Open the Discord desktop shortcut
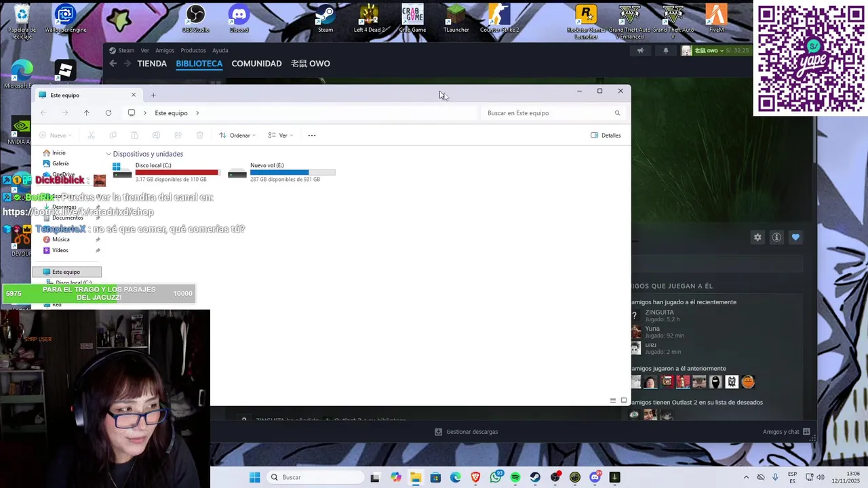The width and height of the screenshot is (868, 488). click(x=239, y=18)
